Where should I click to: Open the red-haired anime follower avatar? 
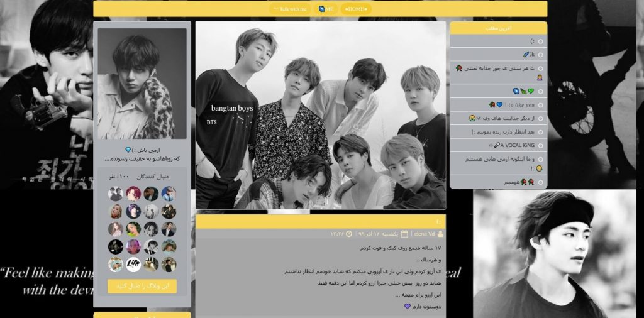[x=133, y=194]
